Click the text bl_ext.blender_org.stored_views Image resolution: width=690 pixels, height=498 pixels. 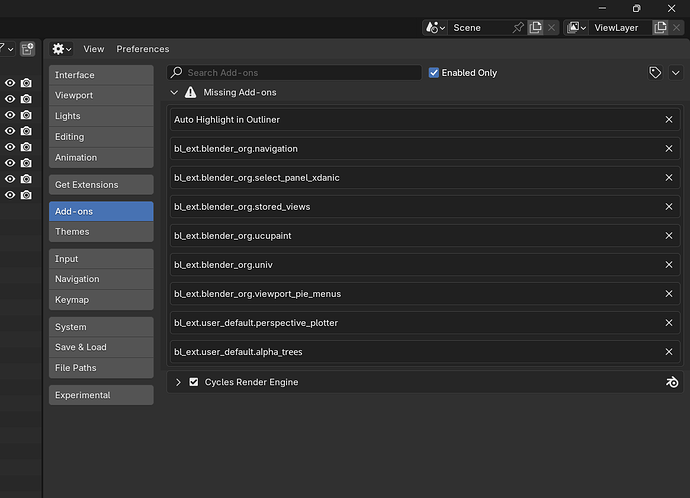[x=242, y=207]
